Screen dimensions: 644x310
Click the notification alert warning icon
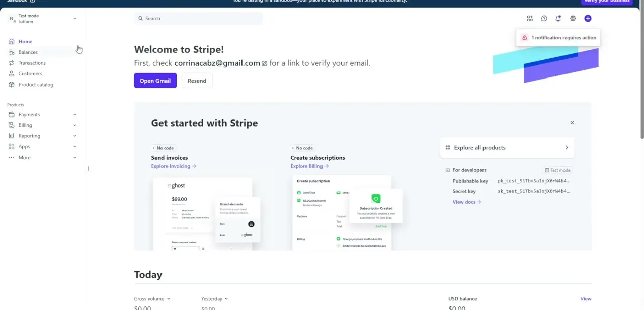[525, 38]
